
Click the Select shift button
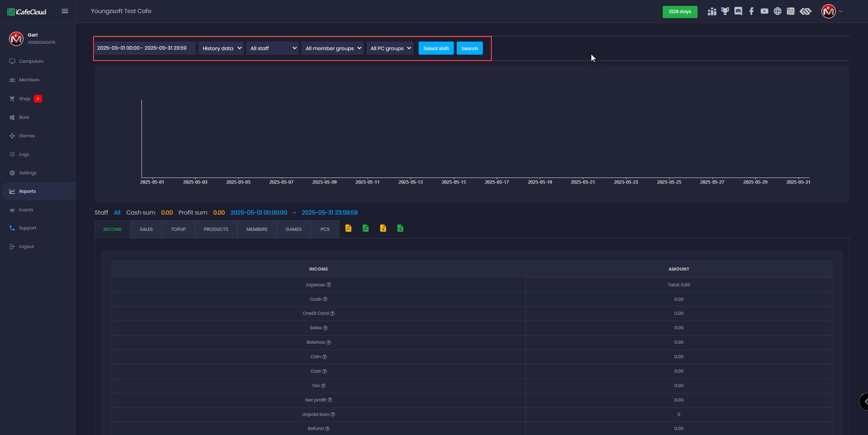pos(436,48)
